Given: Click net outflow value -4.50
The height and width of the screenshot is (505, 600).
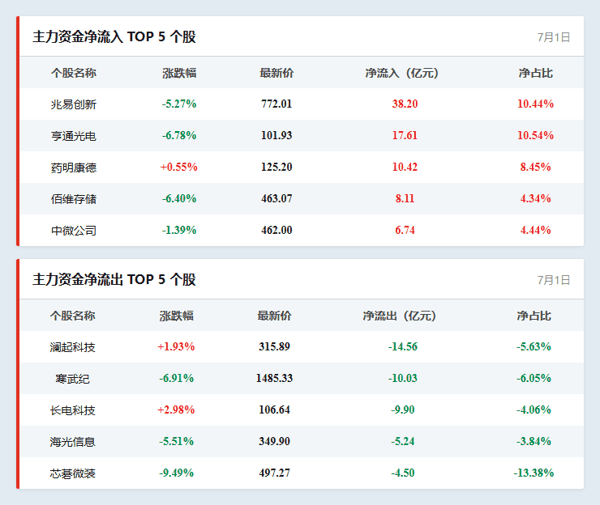Looking at the screenshot, I should point(403,473).
